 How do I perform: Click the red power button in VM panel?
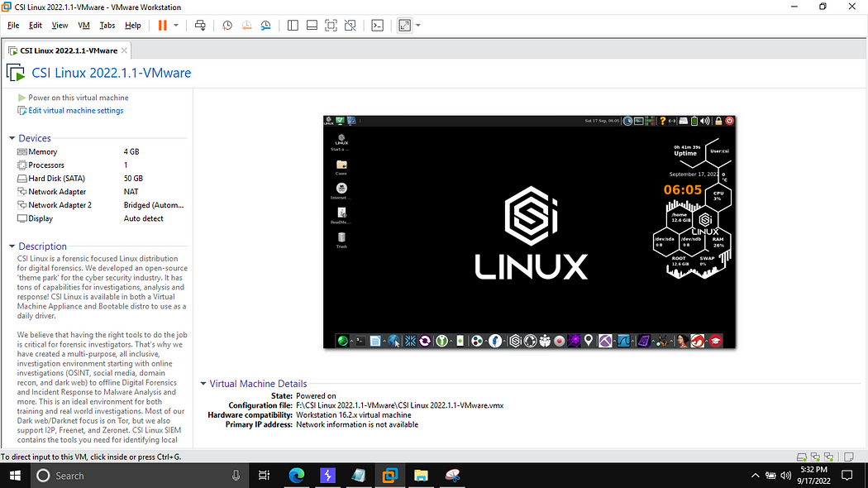730,121
